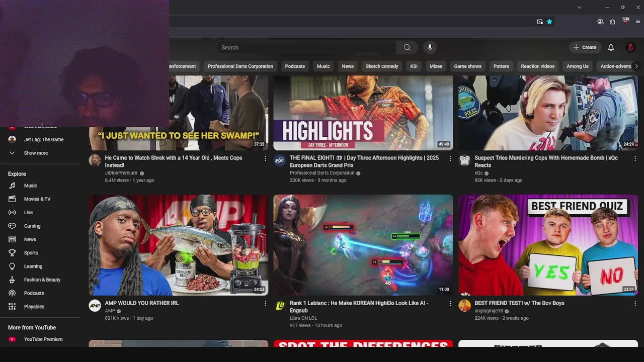Open the browser extensions puzzle icon
This screenshot has width=644, height=362.
point(612,22)
